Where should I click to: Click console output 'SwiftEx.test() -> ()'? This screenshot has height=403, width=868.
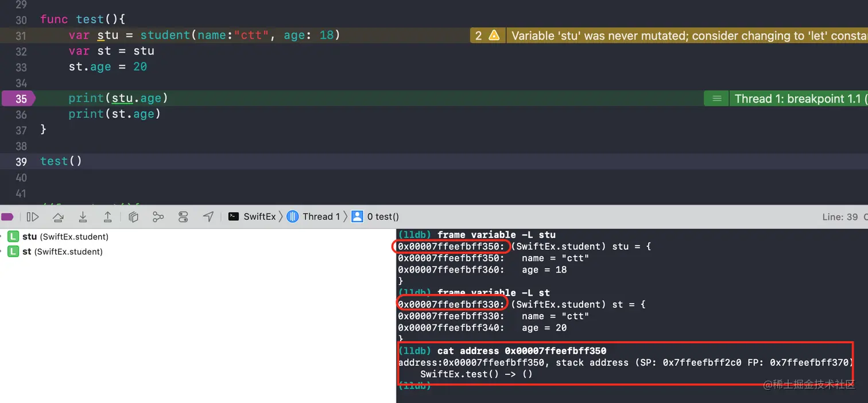coord(476,374)
